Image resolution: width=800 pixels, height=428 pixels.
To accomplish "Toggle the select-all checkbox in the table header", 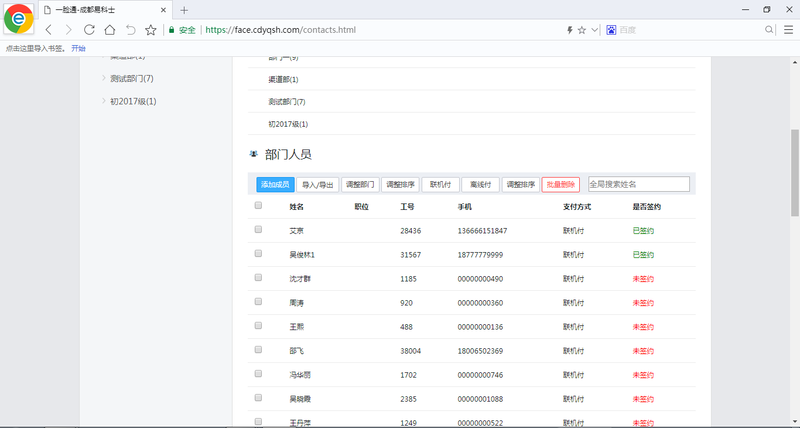I will click(258, 206).
